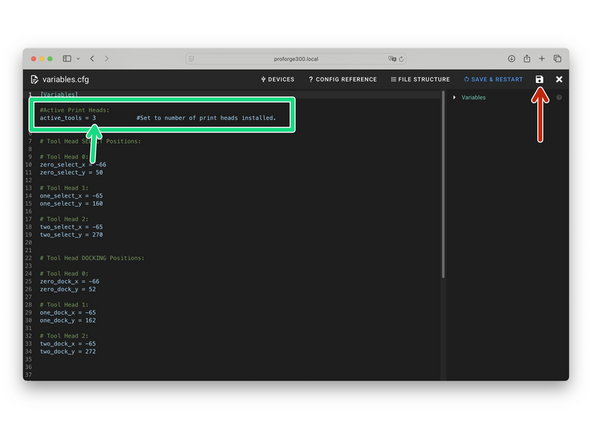Click '#Set to number of print heads installed.' comment
The image size is (592, 444).
(x=206, y=118)
